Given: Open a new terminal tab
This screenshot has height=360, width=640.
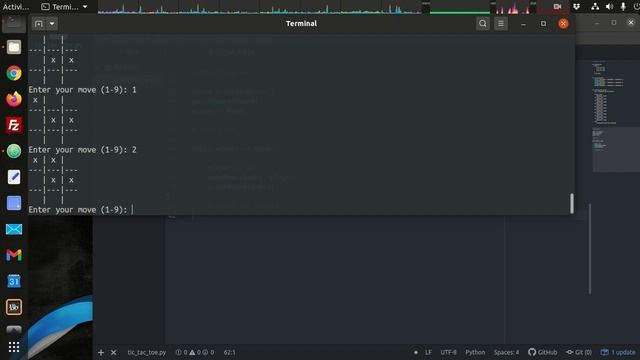Looking at the screenshot, I should click(x=38, y=24).
